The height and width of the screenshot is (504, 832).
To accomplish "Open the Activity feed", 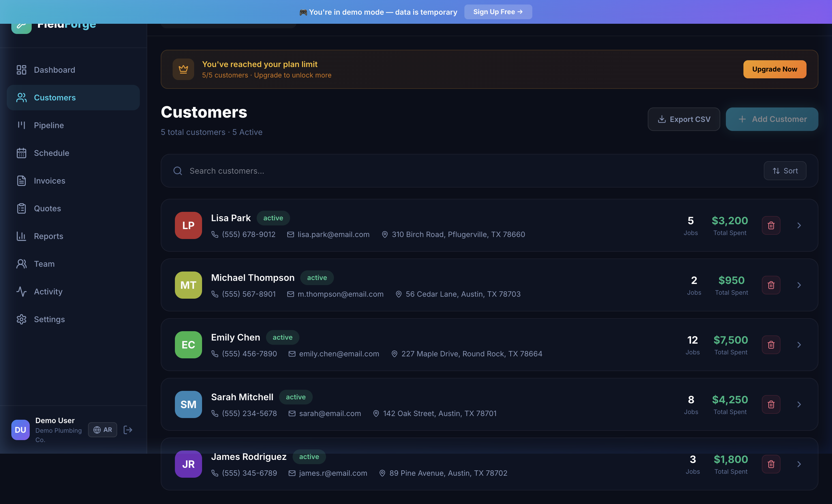I will 48,291.
